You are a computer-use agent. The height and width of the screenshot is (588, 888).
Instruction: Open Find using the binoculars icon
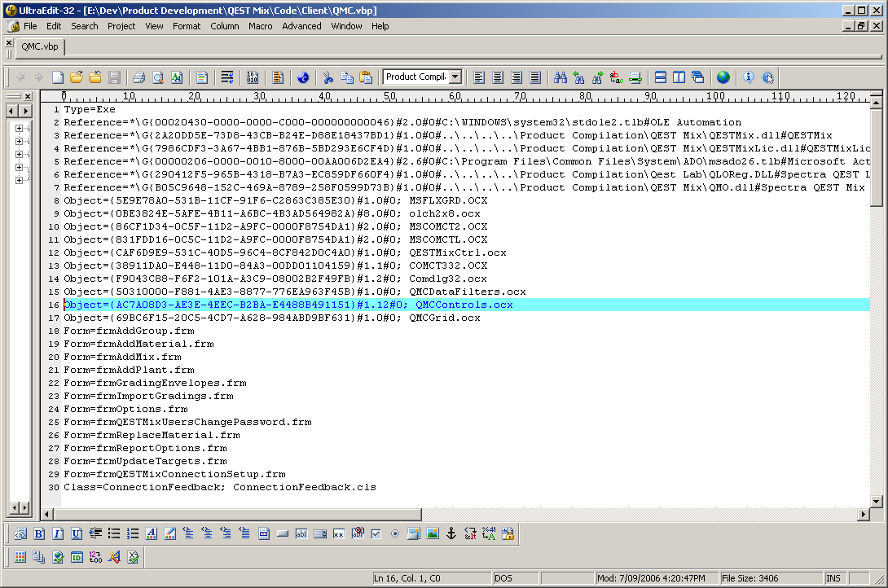[x=560, y=77]
